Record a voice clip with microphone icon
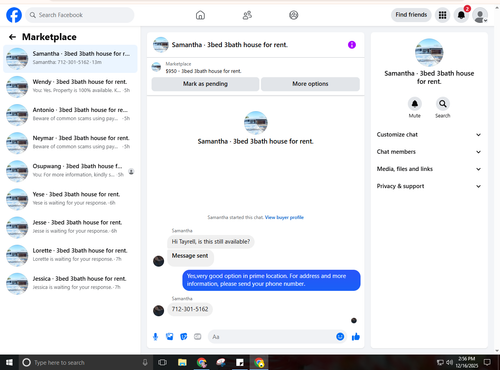 (155, 337)
